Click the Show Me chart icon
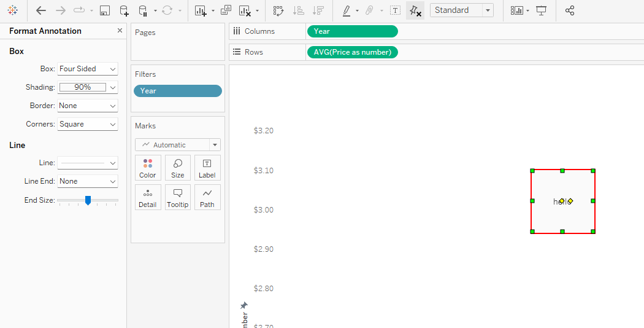 [516, 10]
